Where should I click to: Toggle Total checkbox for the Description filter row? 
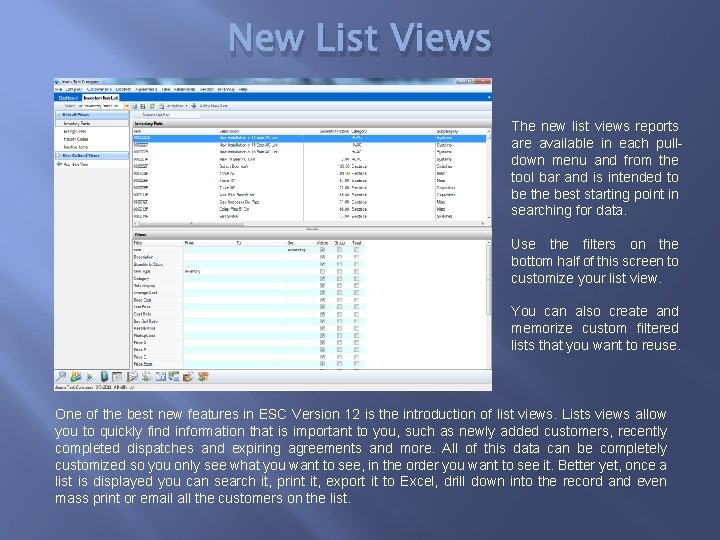[x=356, y=257]
